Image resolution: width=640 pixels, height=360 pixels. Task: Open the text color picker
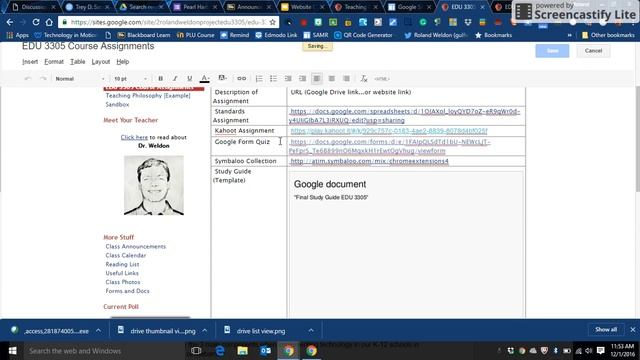click(x=205, y=78)
